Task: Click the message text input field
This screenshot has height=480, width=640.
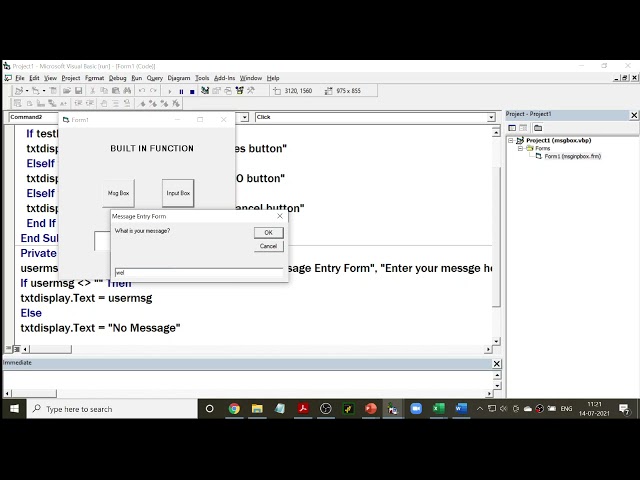Action: 199,273
